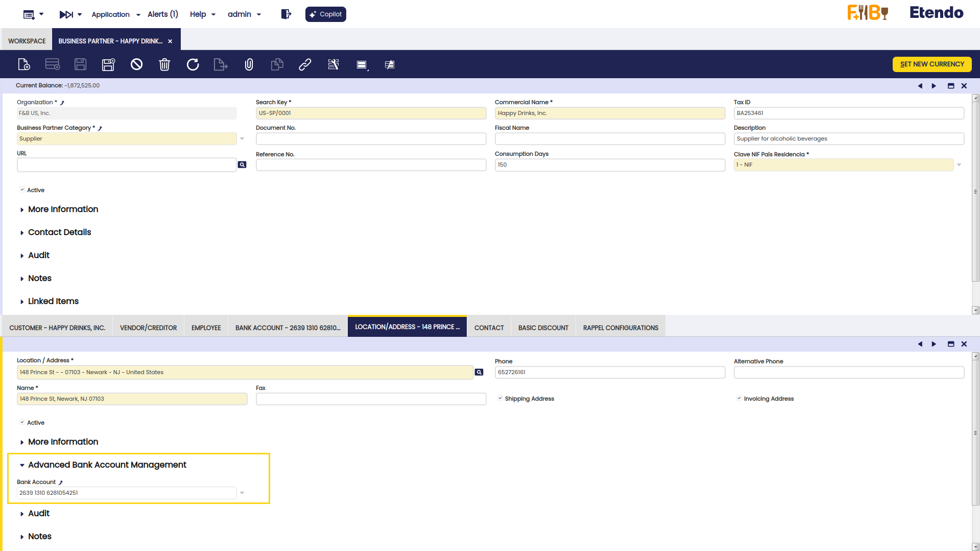The image size is (980, 551).
Task: Click the Export toolbar icon
Action: click(x=221, y=64)
